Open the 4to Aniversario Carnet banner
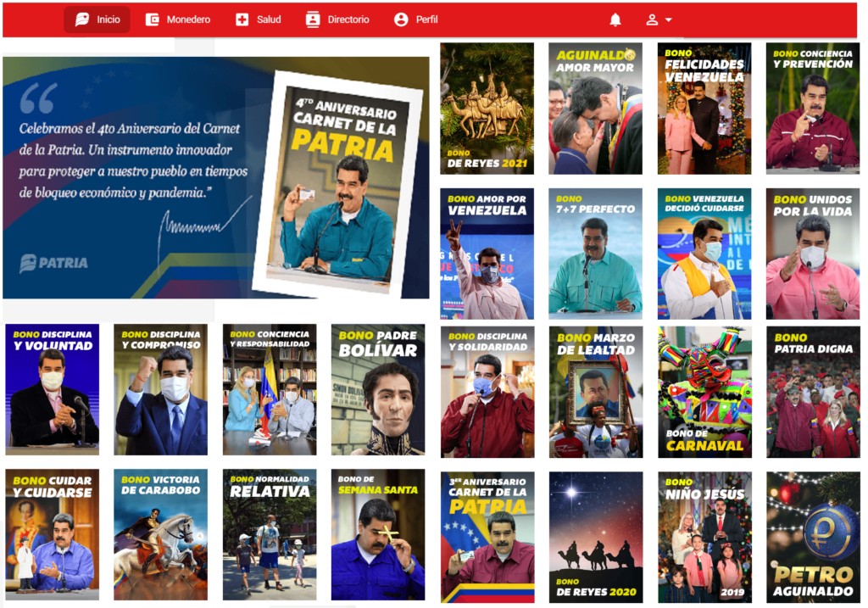Viewport: 868px width, 608px height. tap(215, 177)
